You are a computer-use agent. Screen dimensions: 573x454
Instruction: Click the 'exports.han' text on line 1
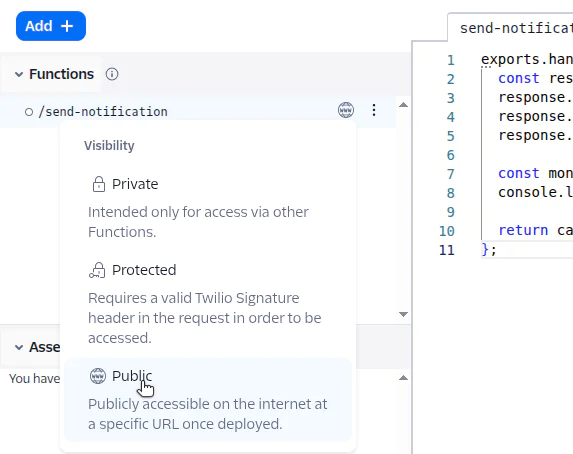tap(527, 60)
